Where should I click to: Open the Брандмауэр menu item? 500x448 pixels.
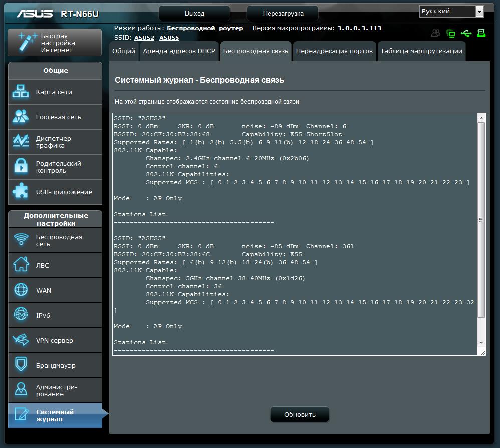coord(55,365)
